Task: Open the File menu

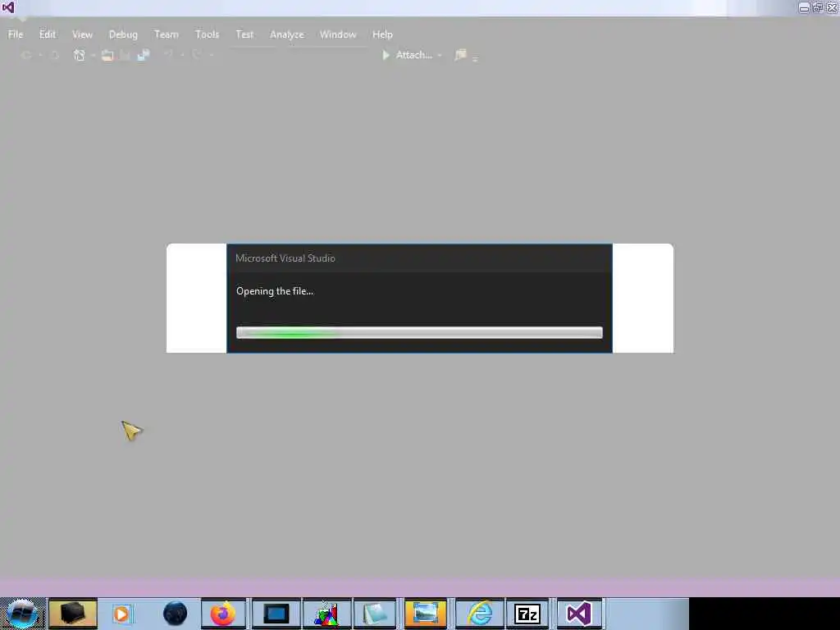Action: [16, 34]
